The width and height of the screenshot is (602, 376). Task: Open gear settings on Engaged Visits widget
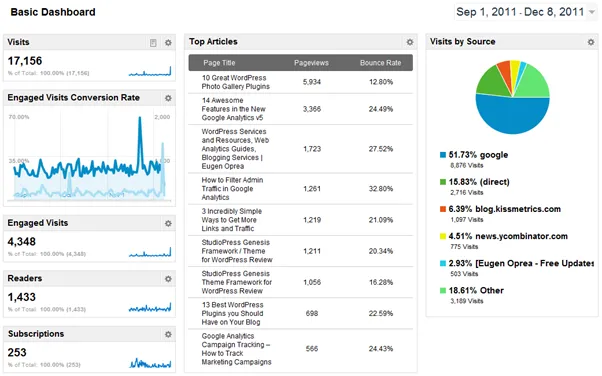[168, 223]
